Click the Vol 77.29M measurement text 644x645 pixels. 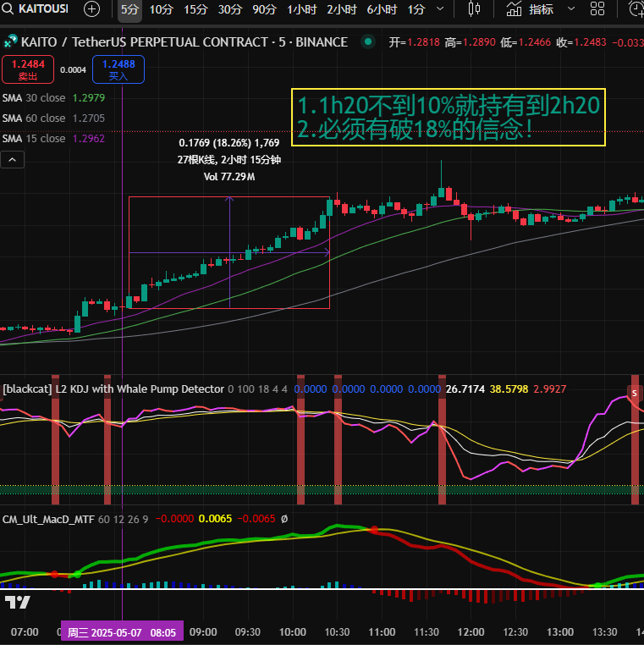coord(229,177)
